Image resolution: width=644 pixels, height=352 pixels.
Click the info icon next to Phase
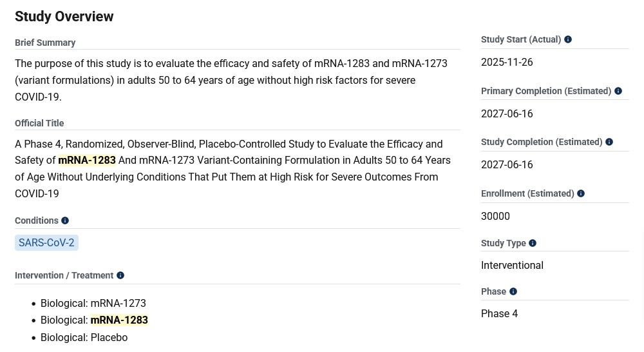click(513, 291)
